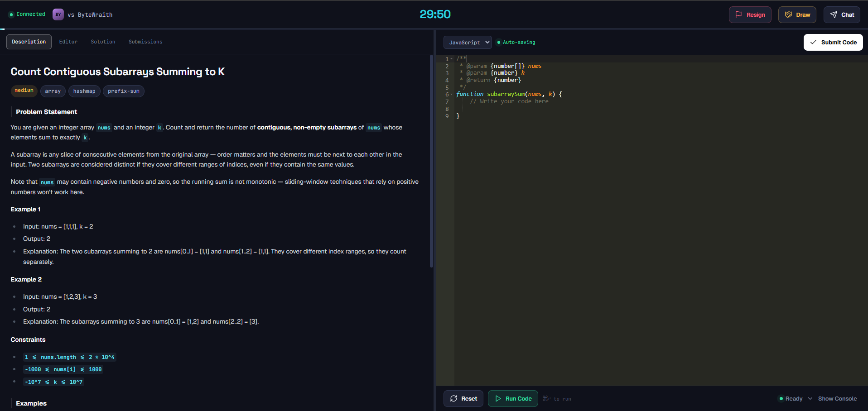Image resolution: width=868 pixels, height=411 pixels.
Task: Click the BY opponent avatar badge
Action: [x=58, y=14]
